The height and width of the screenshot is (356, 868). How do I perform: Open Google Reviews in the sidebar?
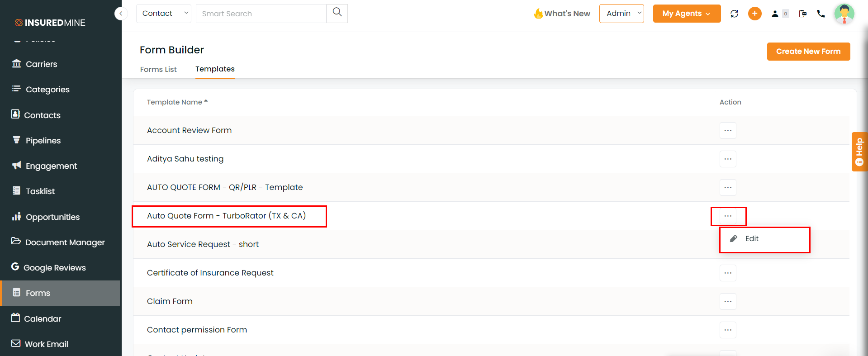point(60,268)
